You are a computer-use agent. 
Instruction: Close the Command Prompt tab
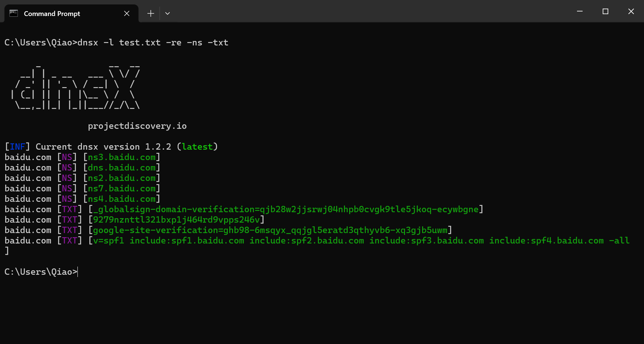(x=127, y=13)
